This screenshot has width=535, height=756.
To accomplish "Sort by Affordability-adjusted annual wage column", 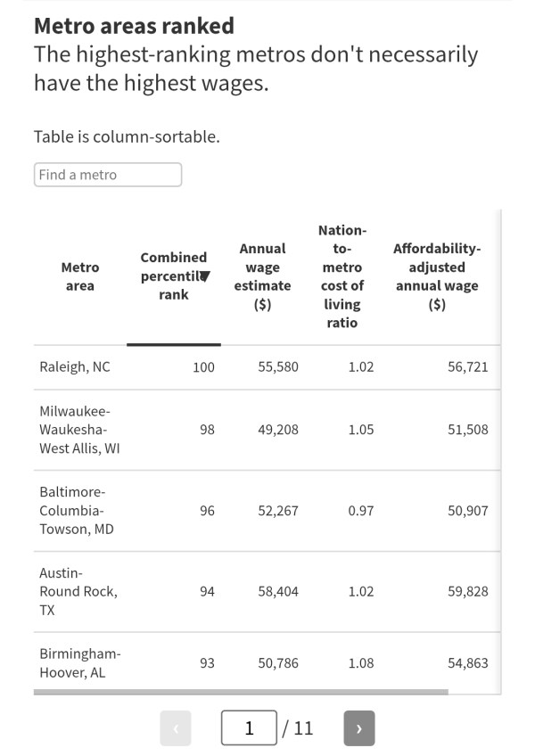I will pos(436,276).
